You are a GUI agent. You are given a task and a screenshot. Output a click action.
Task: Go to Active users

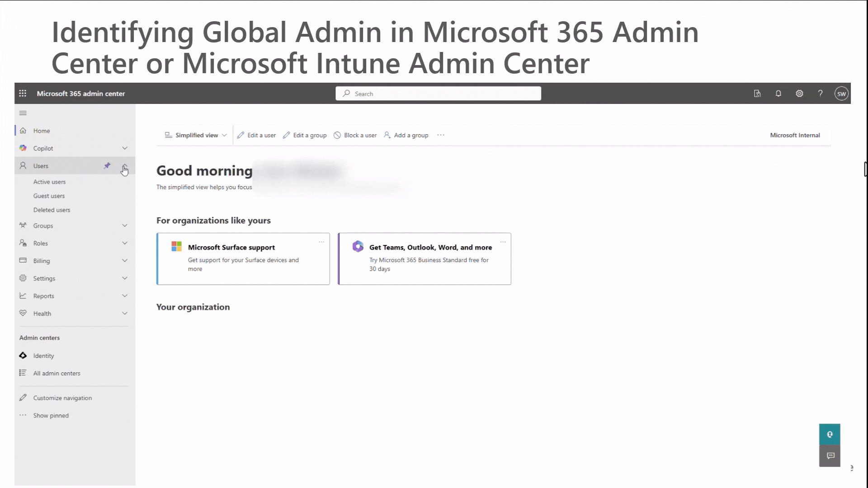[49, 182]
